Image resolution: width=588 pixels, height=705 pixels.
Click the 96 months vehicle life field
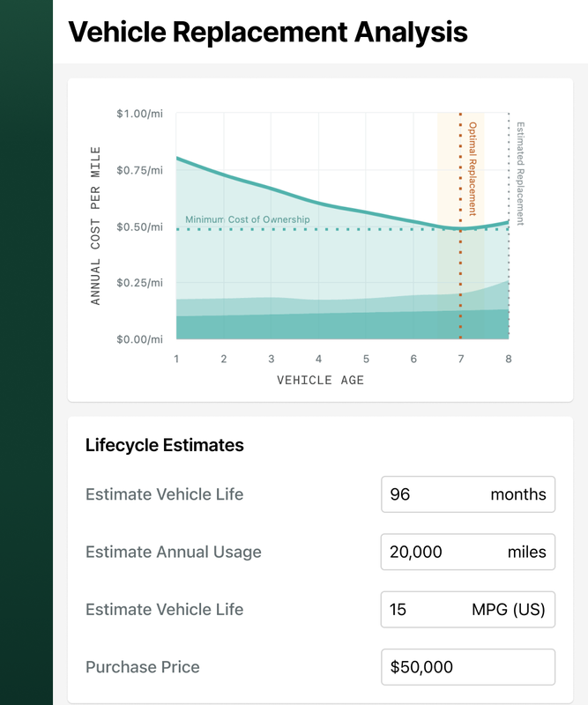[x=468, y=494]
